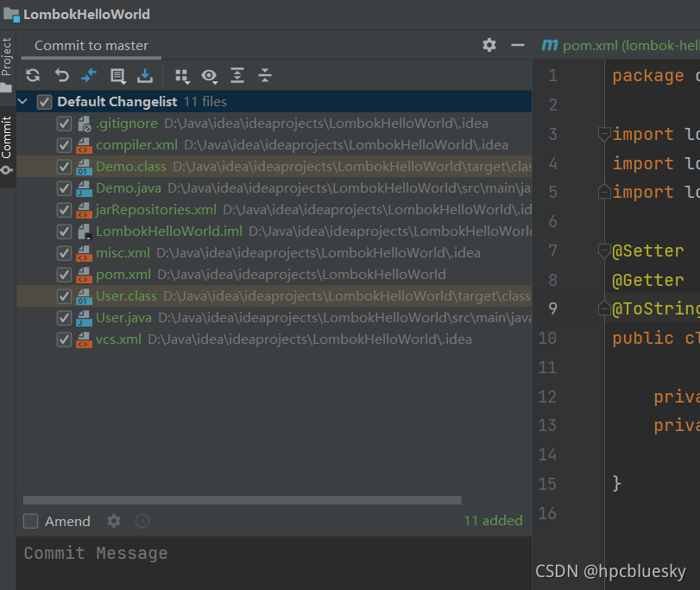Uncheck the misc.xml checkbox
The width and height of the screenshot is (700, 590).
pos(64,253)
